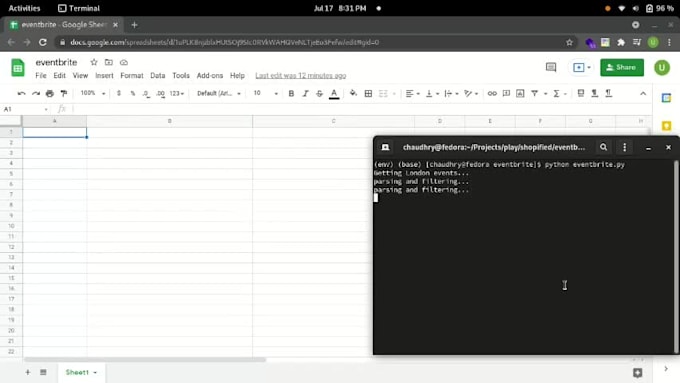Open text rotation dropdown
The image size is (680, 383).
click(x=471, y=93)
